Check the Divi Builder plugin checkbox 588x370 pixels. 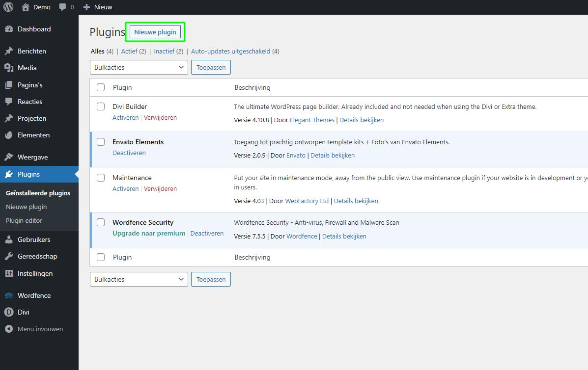coord(101,106)
